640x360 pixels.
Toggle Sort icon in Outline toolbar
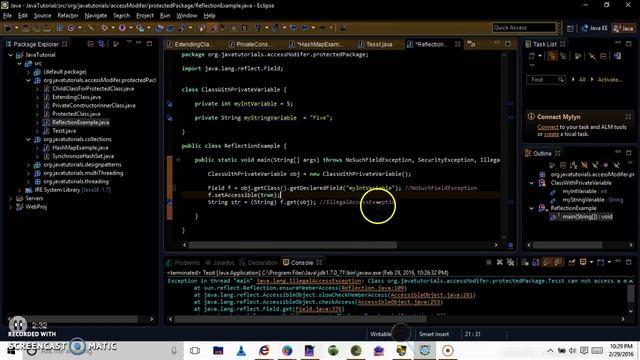(573, 165)
